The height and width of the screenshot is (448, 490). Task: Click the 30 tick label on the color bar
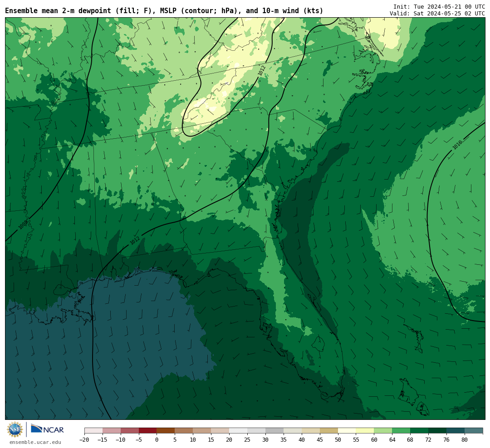point(265,440)
